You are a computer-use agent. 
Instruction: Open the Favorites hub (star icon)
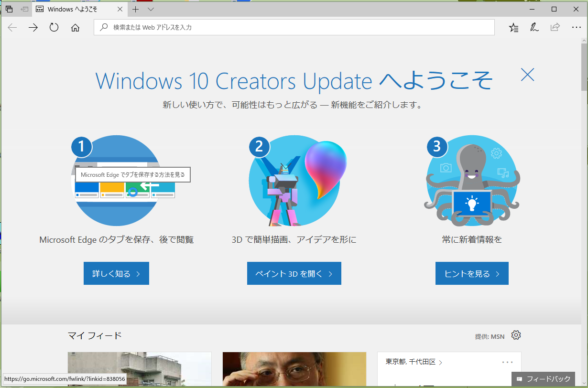coord(514,28)
